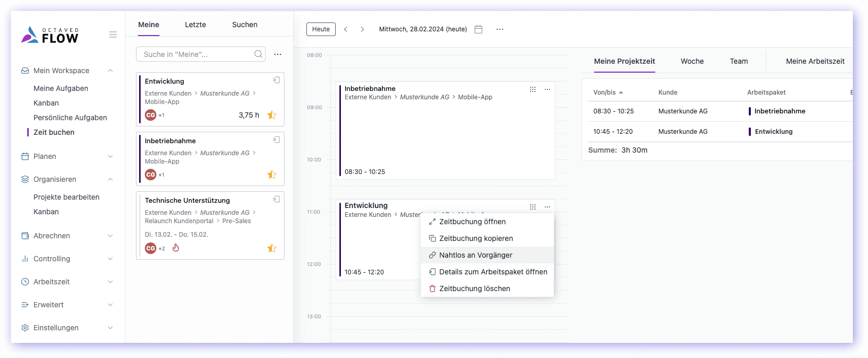Click the Heute button
868x358 pixels.
[321, 29]
